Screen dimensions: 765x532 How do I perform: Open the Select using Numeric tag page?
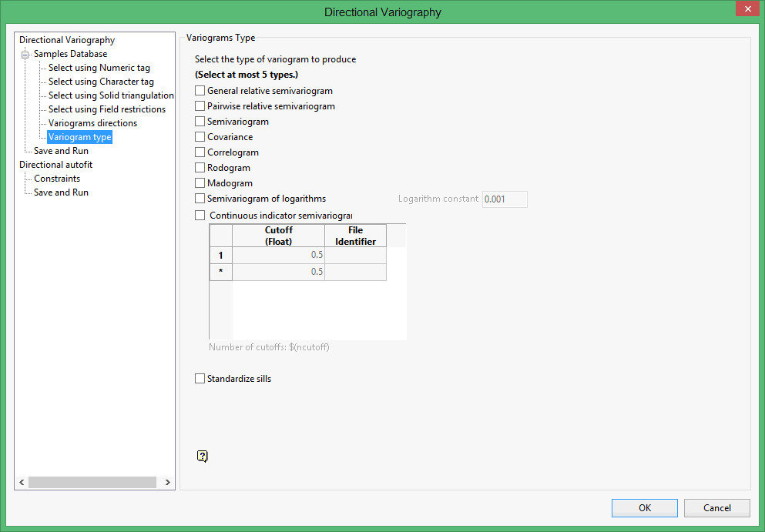[98, 67]
